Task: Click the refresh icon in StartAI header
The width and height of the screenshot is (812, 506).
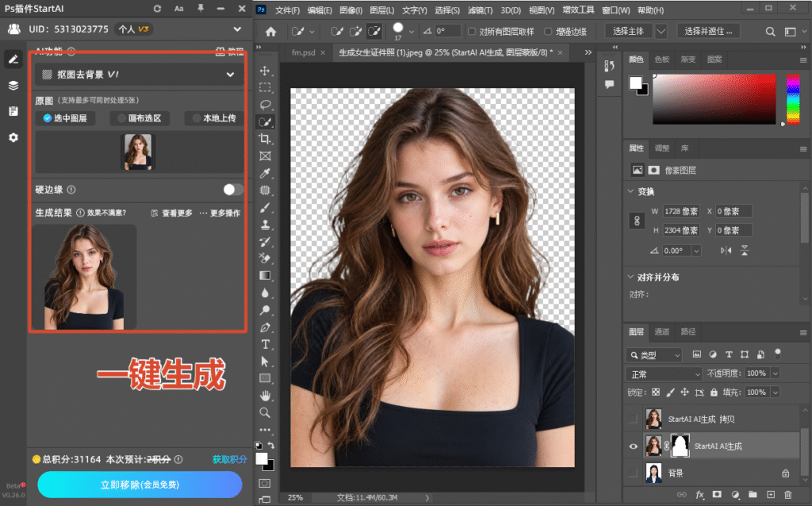Action: pos(158,9)
